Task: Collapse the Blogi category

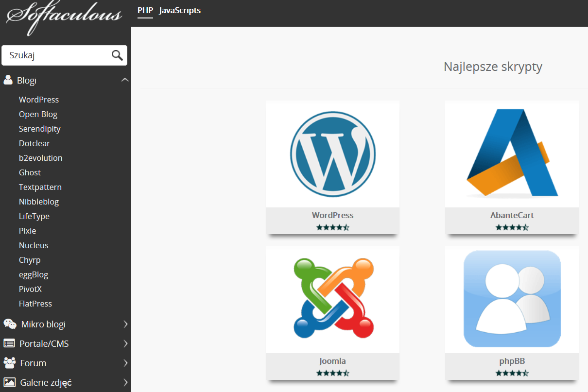Action: (125, 80)
